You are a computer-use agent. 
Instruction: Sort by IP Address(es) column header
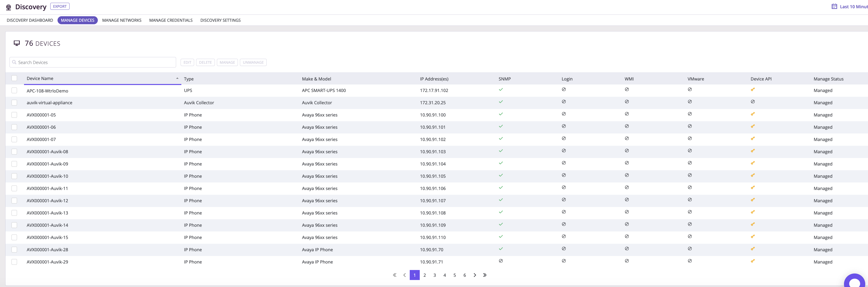(x=434, y=79)
